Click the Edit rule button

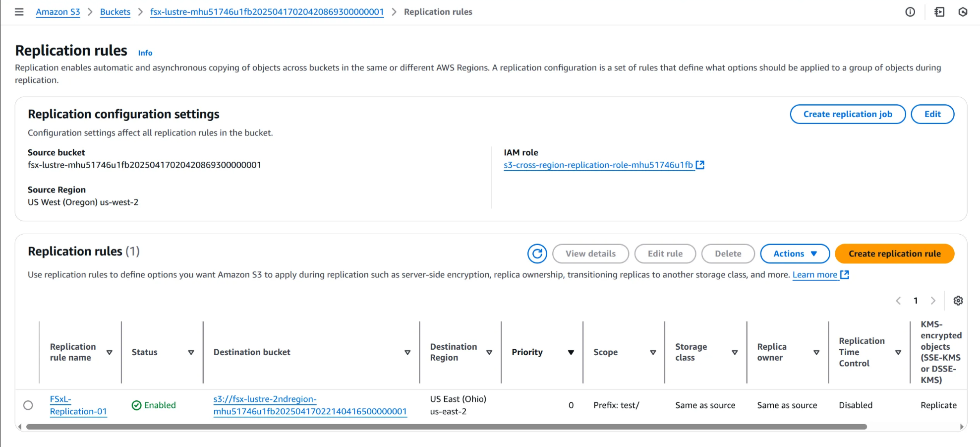click(x=665, y=254)
